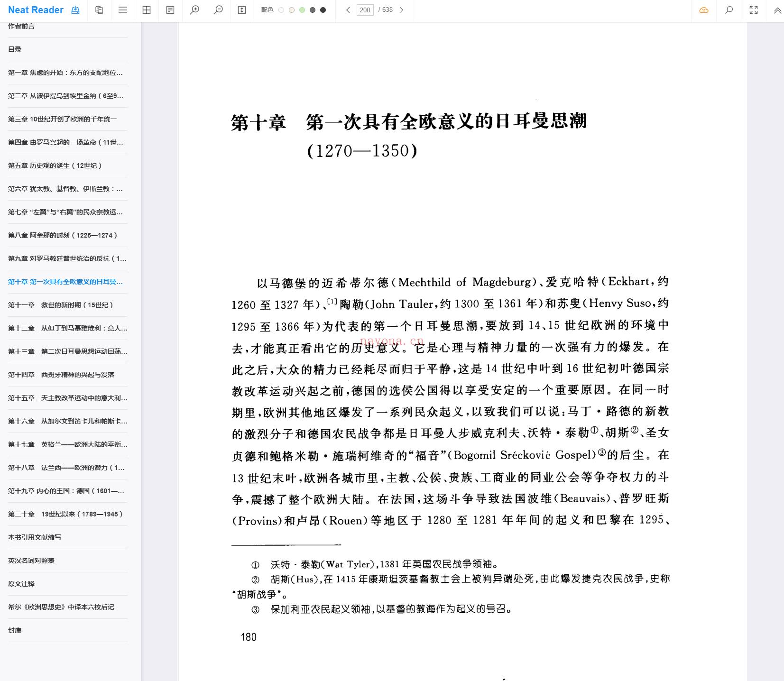This screenshot has height=681, width=784.
Task: Open chapter 作者前言
Action: [67, 26]
